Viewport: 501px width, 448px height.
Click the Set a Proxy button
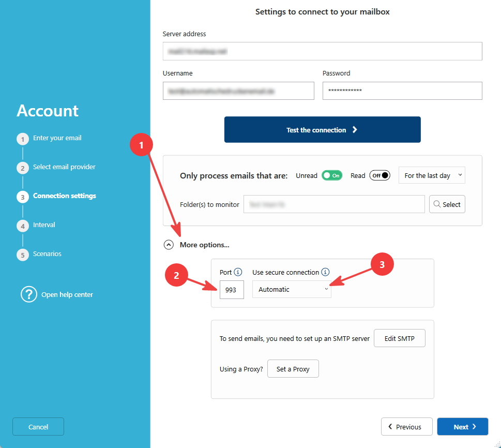(x=293, y=369)
